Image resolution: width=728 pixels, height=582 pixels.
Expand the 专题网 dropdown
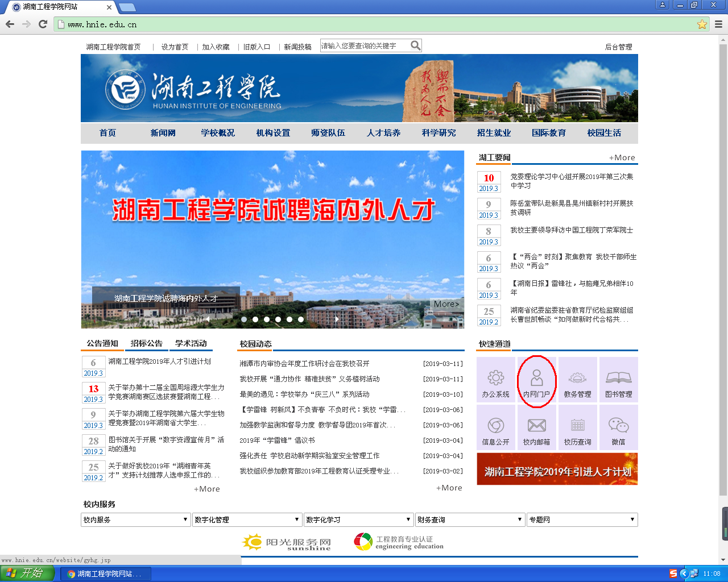pyautogui.click(x=582, y=519)
